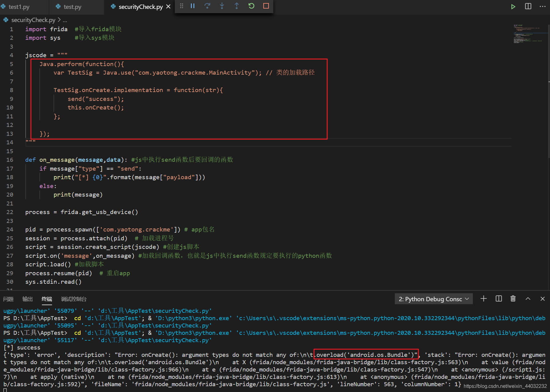This screenshot has width=550, height=392.
Task: Toggle maximize panel with chevron
Action: click(528, 299)
